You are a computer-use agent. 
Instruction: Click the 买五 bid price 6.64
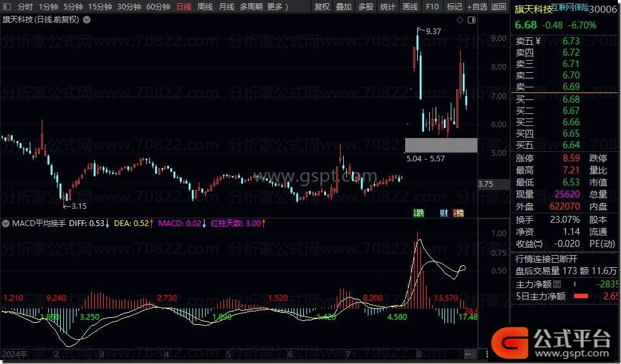[571, 145]
